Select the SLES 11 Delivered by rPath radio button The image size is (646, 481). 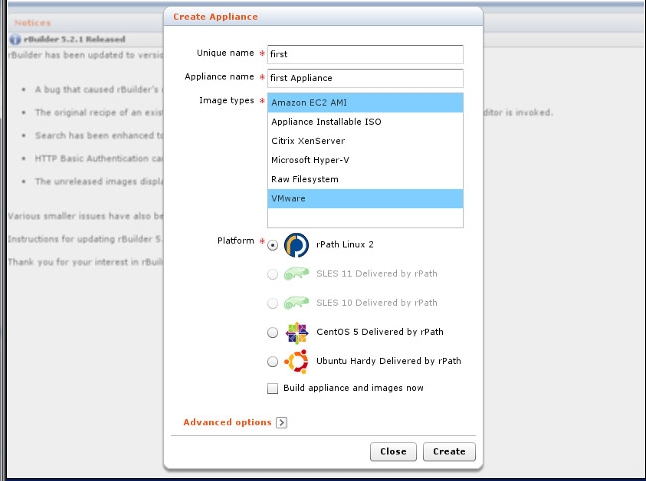pos(272,274)
